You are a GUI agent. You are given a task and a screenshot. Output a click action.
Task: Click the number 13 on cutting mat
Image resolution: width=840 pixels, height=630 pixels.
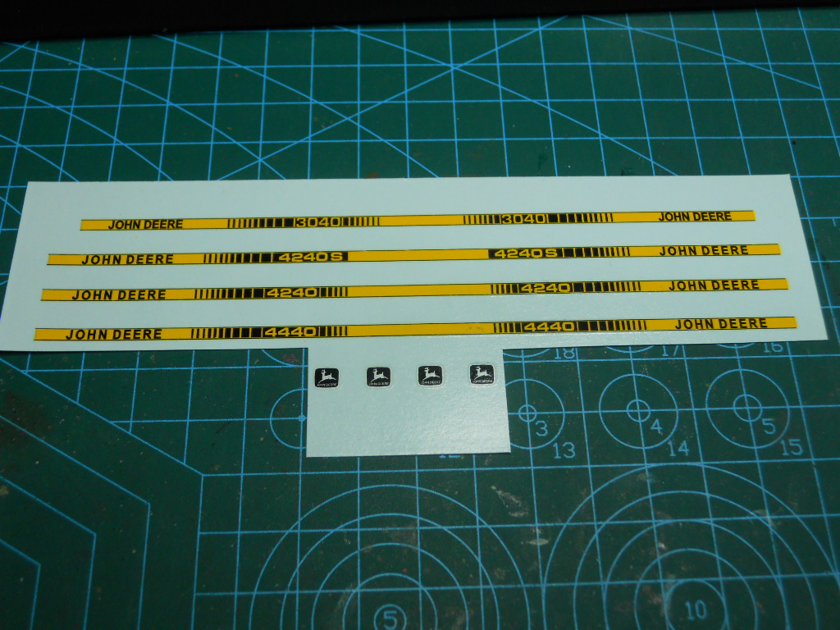tap(564, 450)
